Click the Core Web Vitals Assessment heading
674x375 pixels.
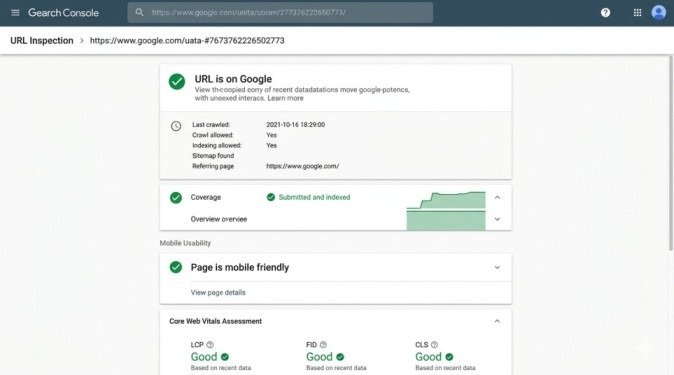(215, 321)
